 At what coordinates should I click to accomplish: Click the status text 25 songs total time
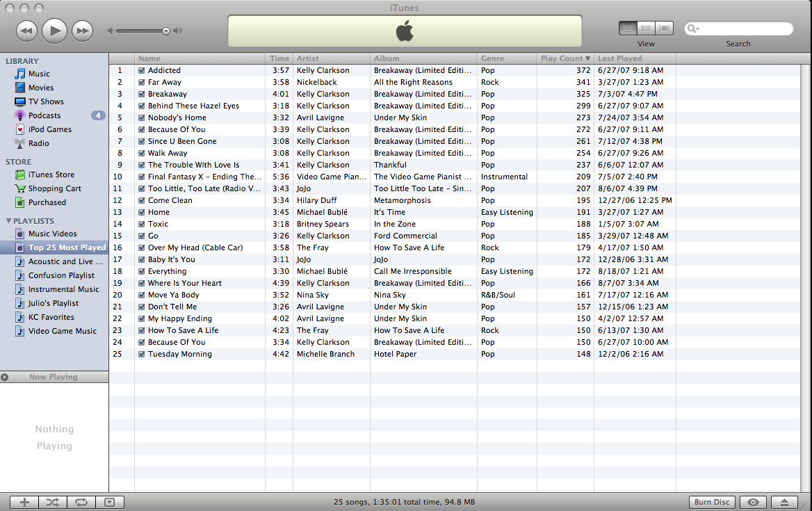[x=404, y=502]
